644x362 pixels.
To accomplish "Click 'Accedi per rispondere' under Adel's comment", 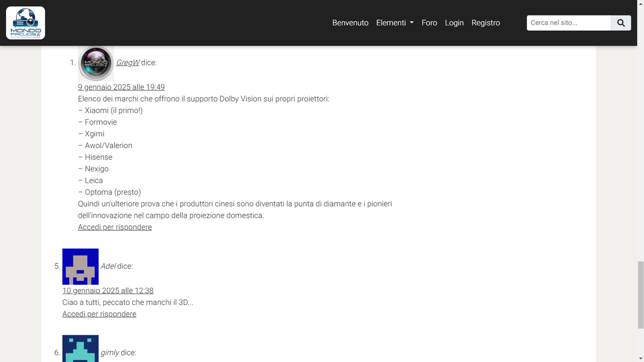I will [99, 314].
